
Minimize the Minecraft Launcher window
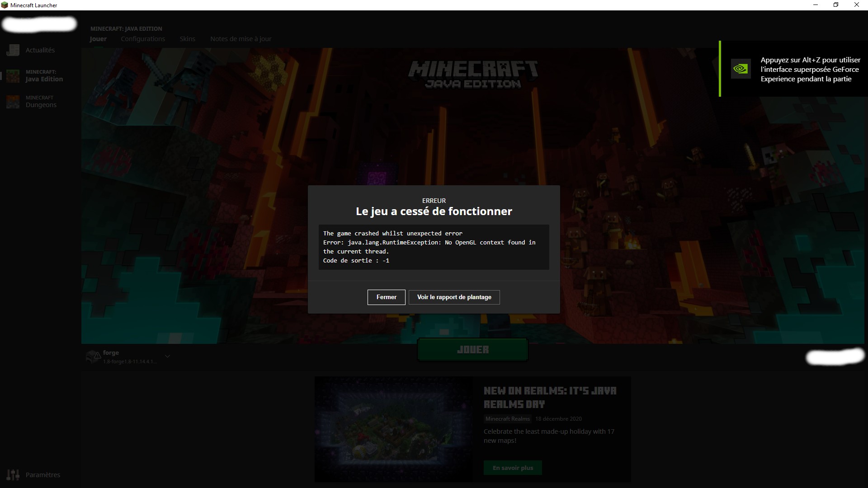click(x=816, y=5)
